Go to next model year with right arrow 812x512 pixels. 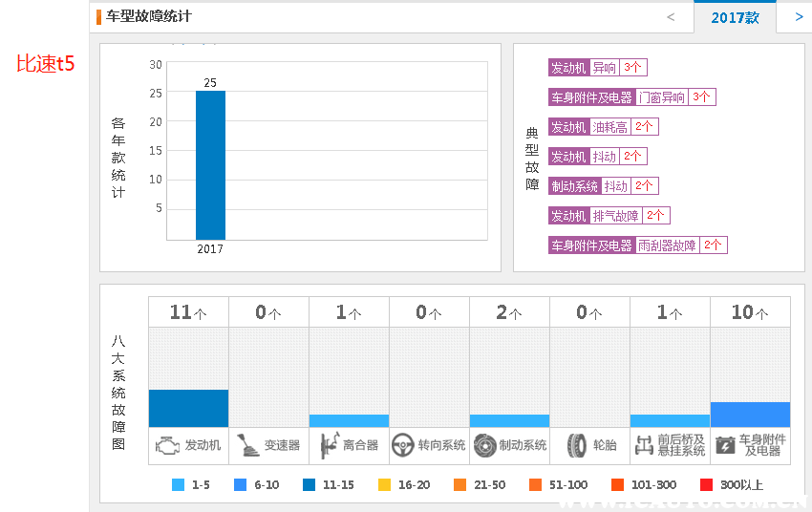pos(799,17)
